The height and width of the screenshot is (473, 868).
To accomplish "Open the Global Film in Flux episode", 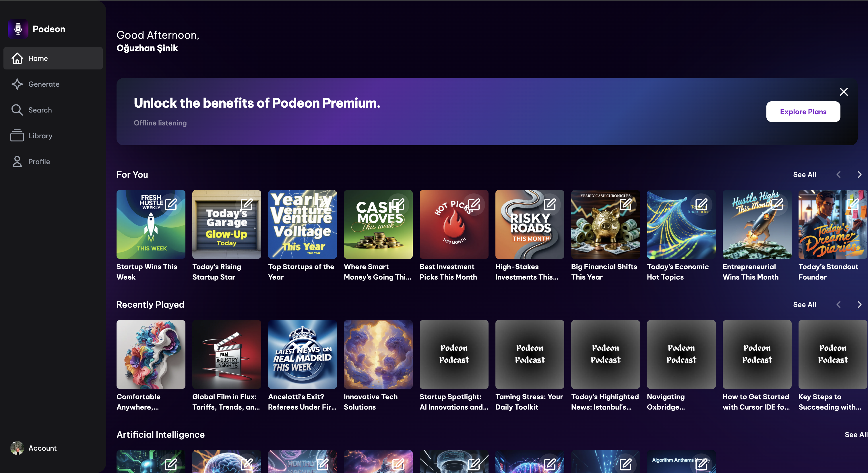I will tap(226, 354).
